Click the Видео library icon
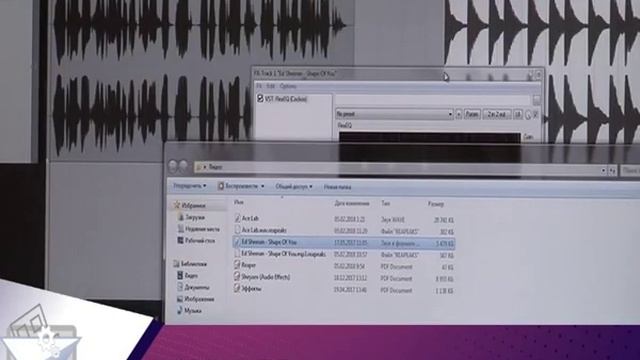This screenshot has height=360, width=640. click(x=180, y=276)
